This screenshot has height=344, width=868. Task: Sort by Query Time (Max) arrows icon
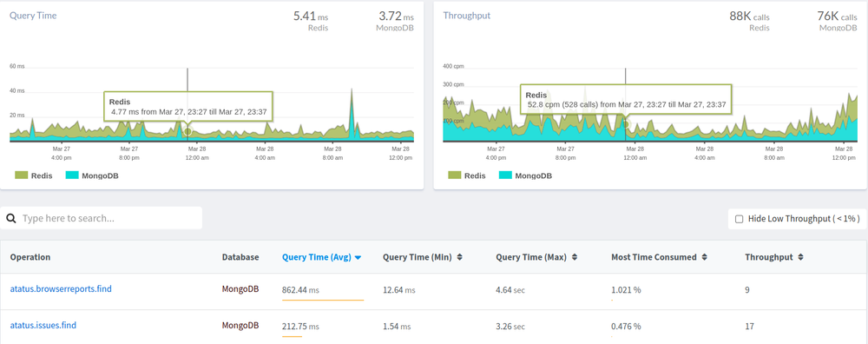point(575,258)
